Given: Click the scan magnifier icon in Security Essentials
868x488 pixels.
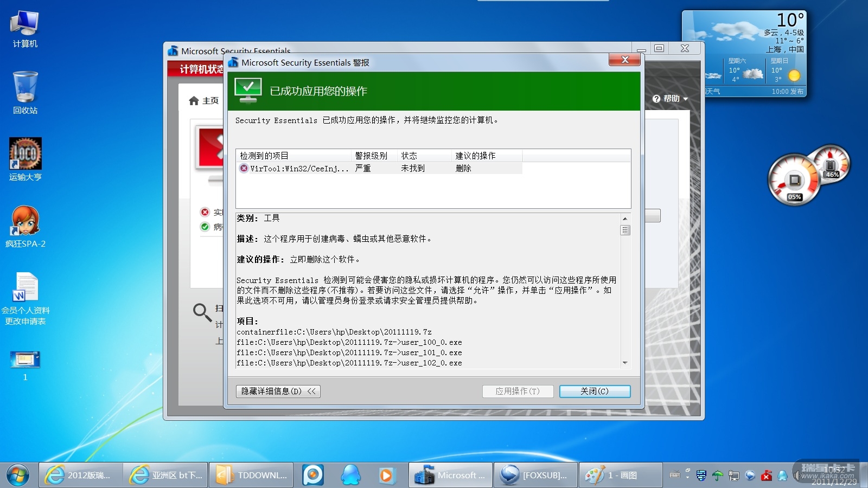Looking at the screenshot, I should 202,312.
